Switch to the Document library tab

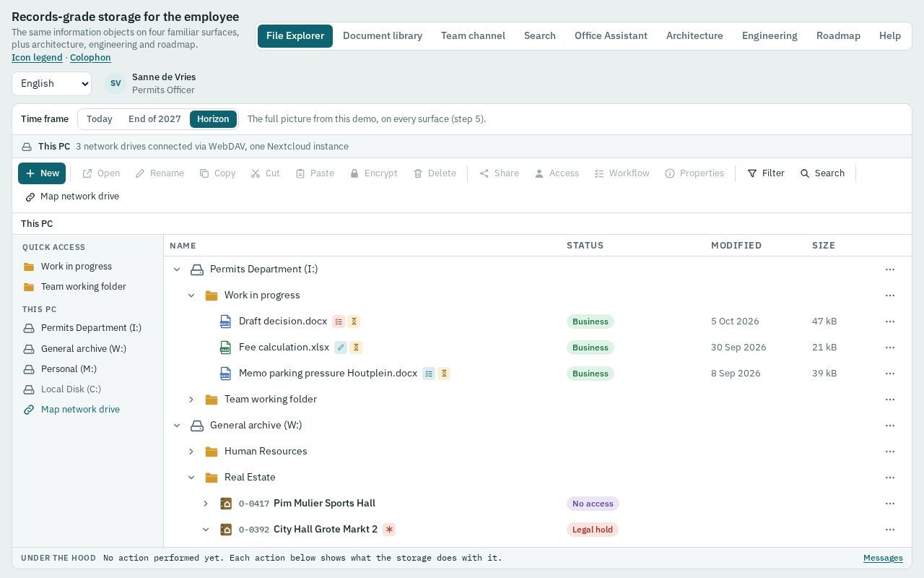383,36
